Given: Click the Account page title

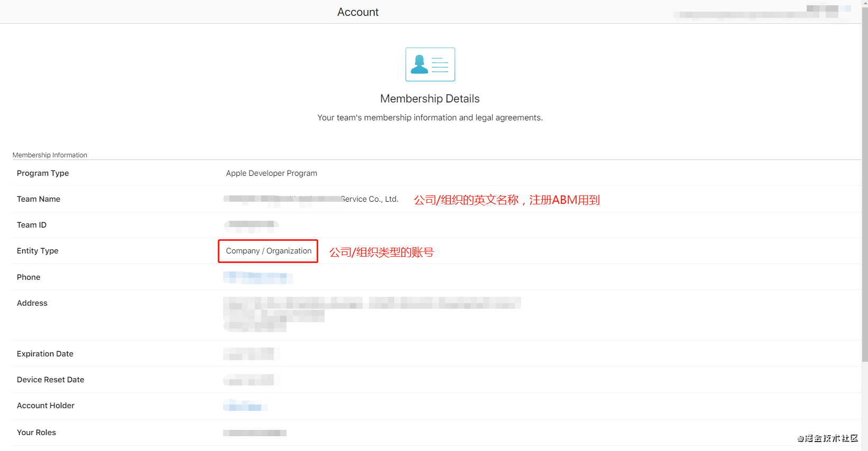Looking at the screenshot, I should [x=358, y=12].
